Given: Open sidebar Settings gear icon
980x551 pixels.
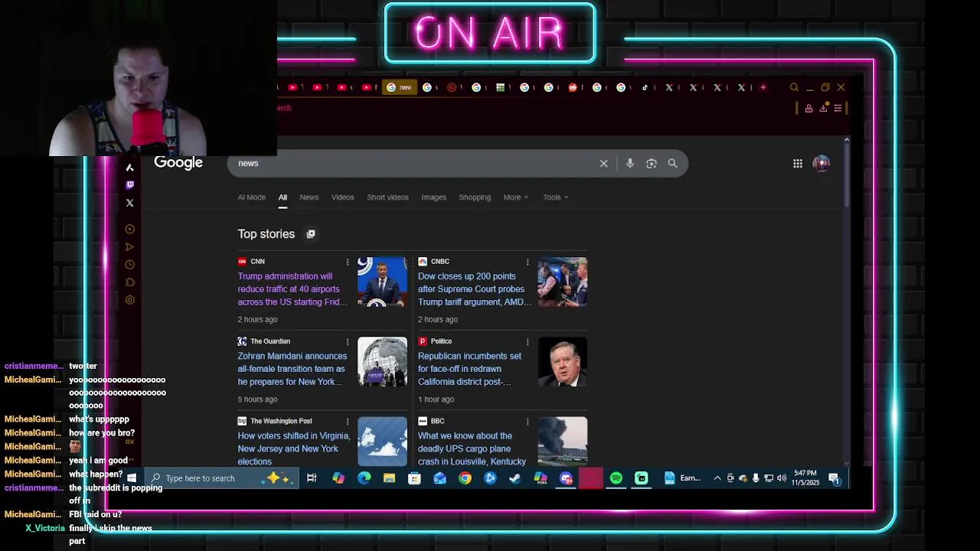Looking at the screenshot, I should tap(129, 300).
